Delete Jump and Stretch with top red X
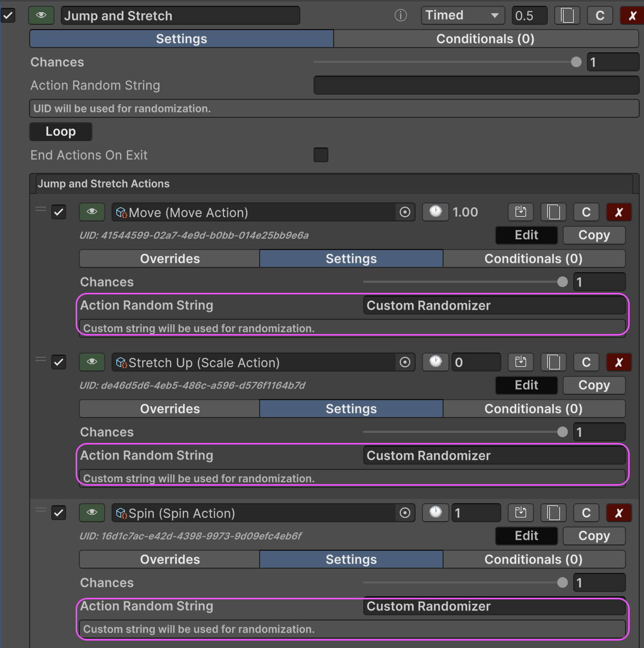Image resolution: width=644 pixels, height=648 pixels. point(632,16)
